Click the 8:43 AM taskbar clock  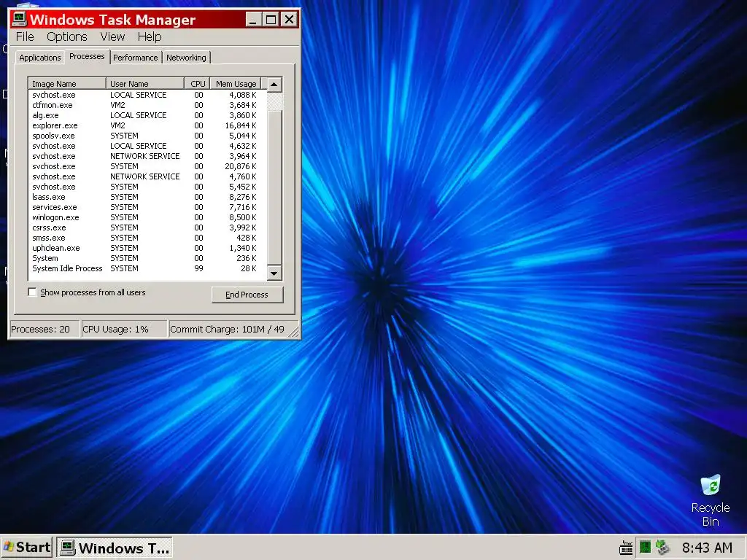pyautogui.click(x=707, y=548)
